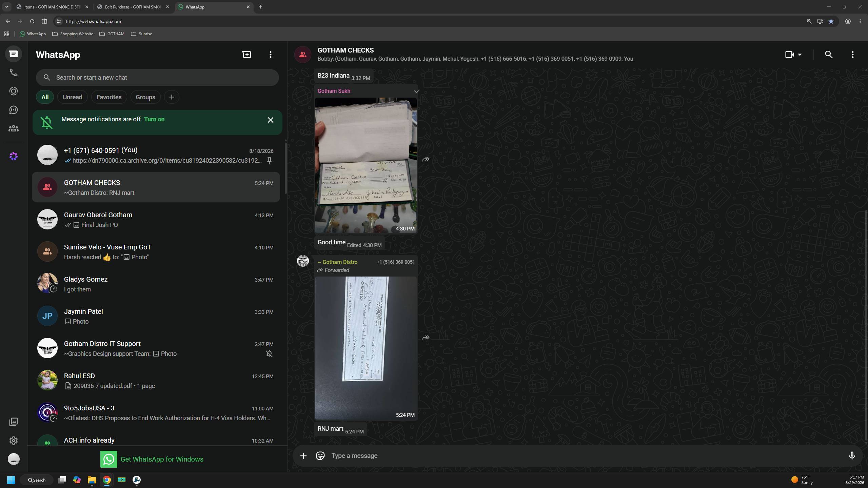Viewport: 868px width, 488px height.
Task: Open message options chevron on Gotham Sukh photo
Action: coord(416,91)
